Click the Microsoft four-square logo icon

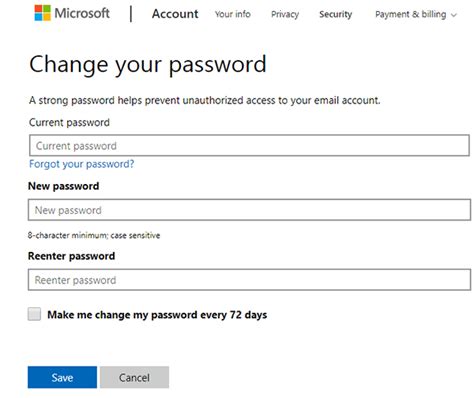point(42,13)
